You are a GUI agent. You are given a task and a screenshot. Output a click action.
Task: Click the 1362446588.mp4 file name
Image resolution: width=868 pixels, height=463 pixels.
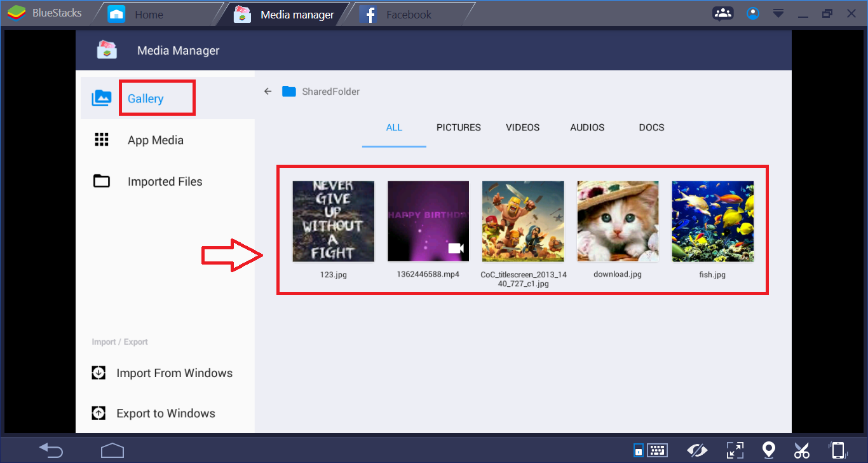click(x=428, y=275)
